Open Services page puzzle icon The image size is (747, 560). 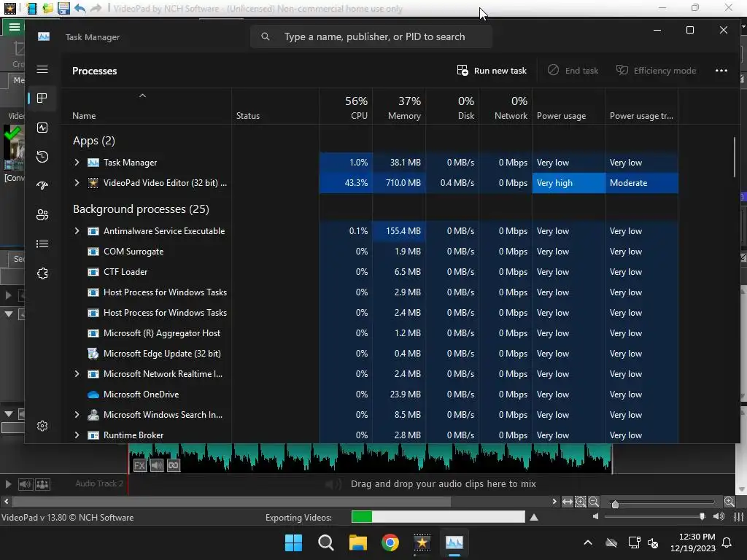(x=42, y=273)
